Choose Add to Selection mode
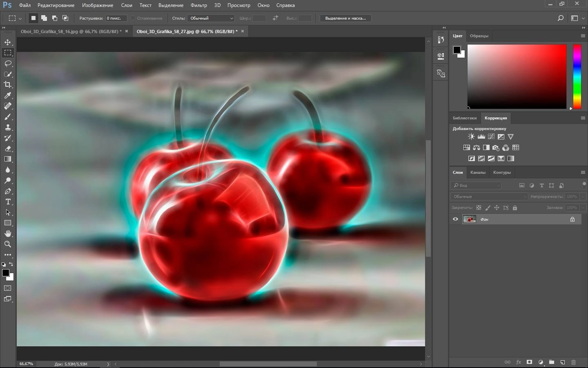 (44, 18)
